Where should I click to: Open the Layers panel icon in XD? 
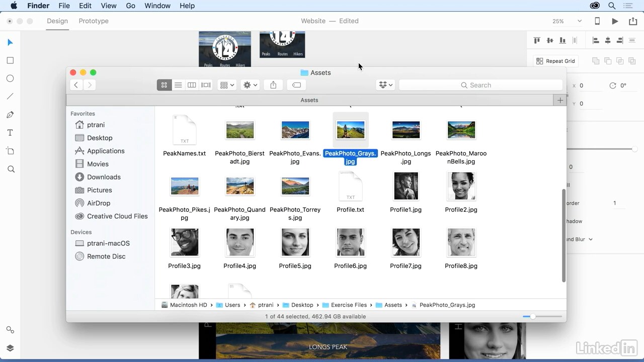click(10, 348)
